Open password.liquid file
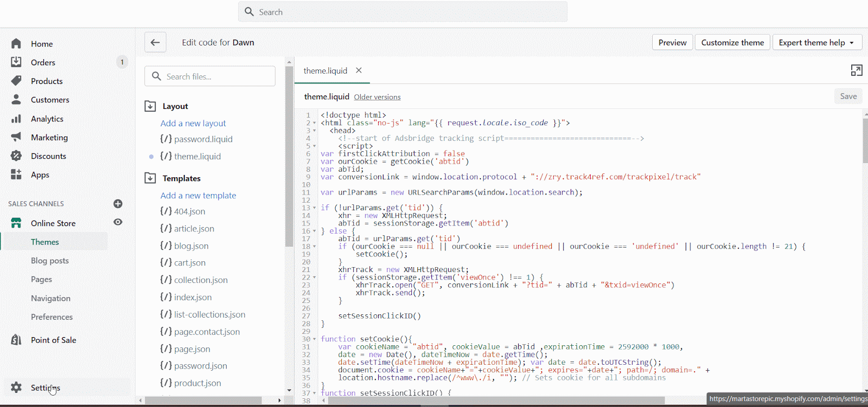The image size is (868, 407). [196, 139]
